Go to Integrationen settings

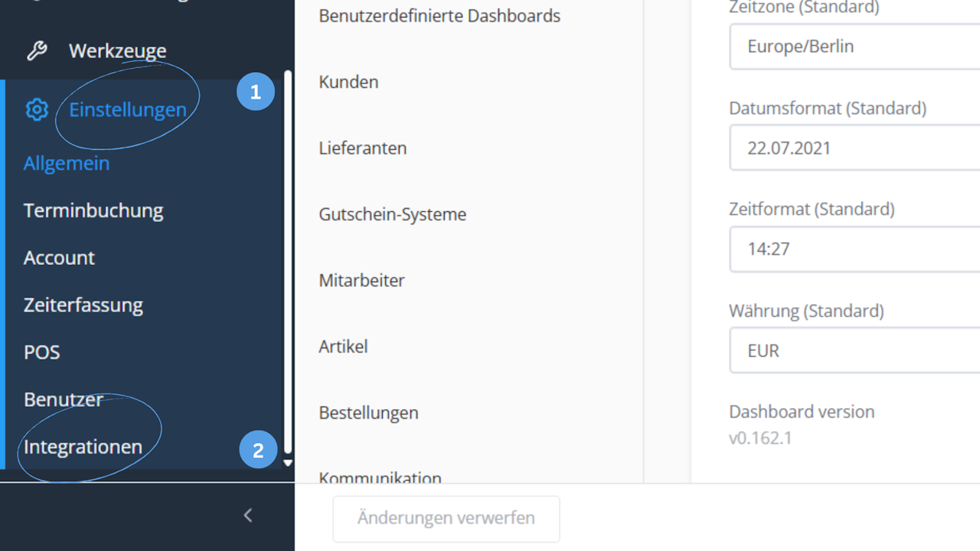[x=83, y=447]
